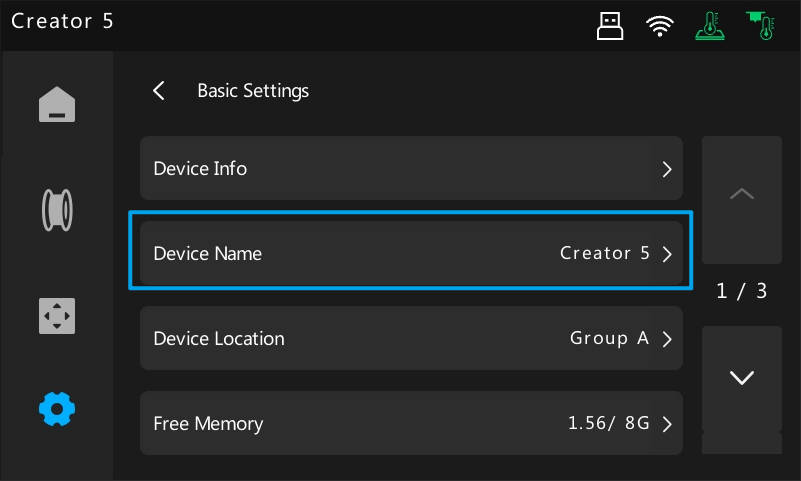Click chevron next to Group A
The height and width of the screenshot is (481, 801).
[x=667, y=339]
